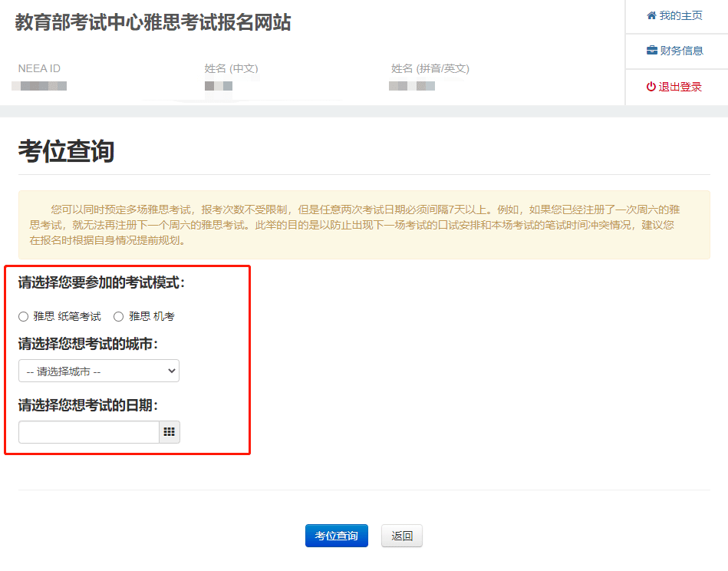Click the 返回 button
The width and height of the screenshot is (728, 571).
tap(402, 536)
